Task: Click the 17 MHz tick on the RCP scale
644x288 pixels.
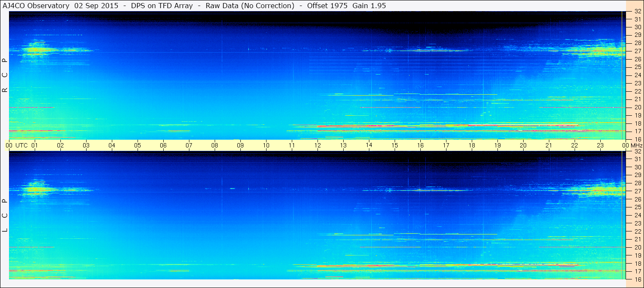Action: (637, 131)
